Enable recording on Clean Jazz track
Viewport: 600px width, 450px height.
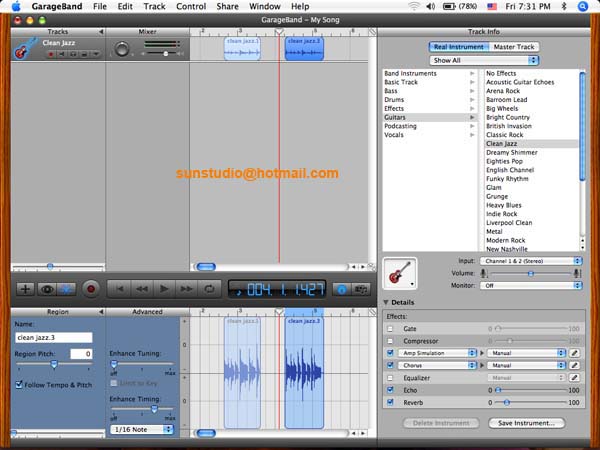pos(51,54)
